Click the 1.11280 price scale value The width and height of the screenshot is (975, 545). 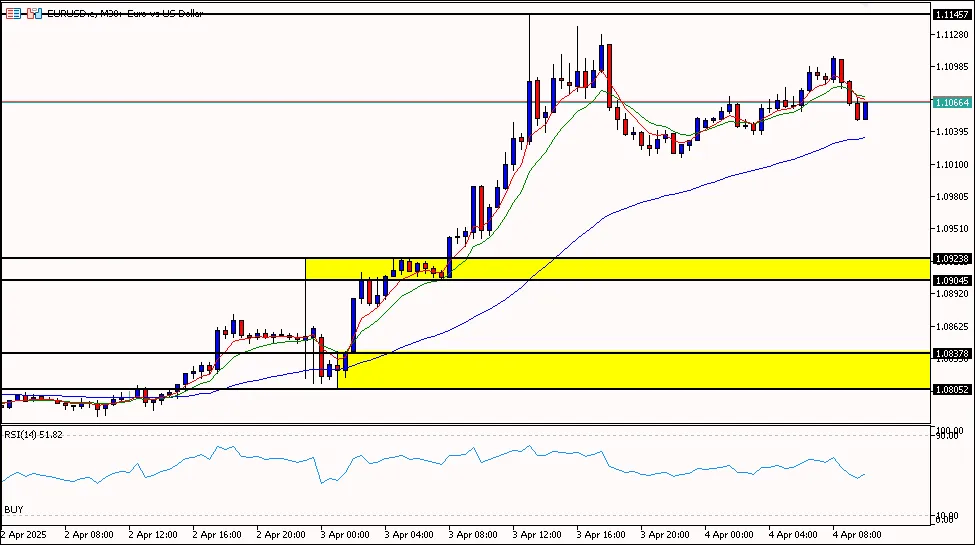coord(952,35)
